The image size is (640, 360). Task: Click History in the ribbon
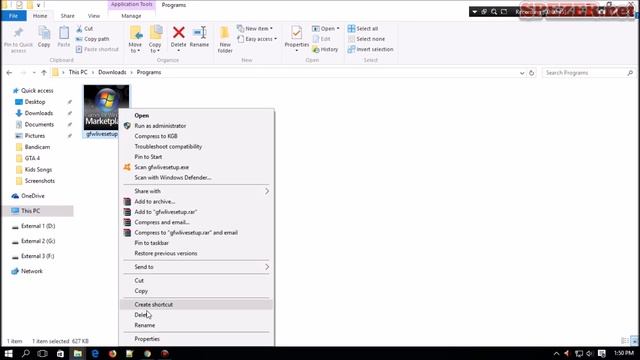point(325,49)
